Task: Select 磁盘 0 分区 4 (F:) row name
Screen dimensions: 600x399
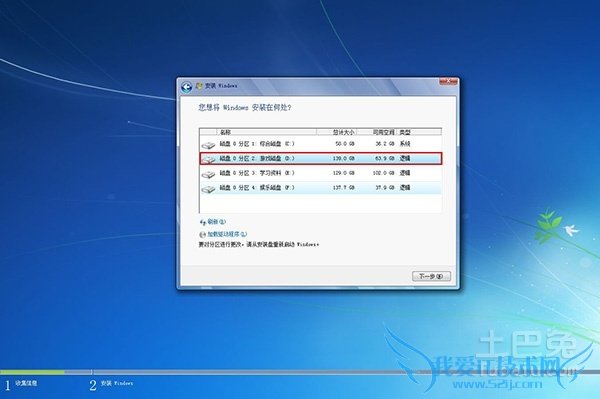Action: [257, 187]
